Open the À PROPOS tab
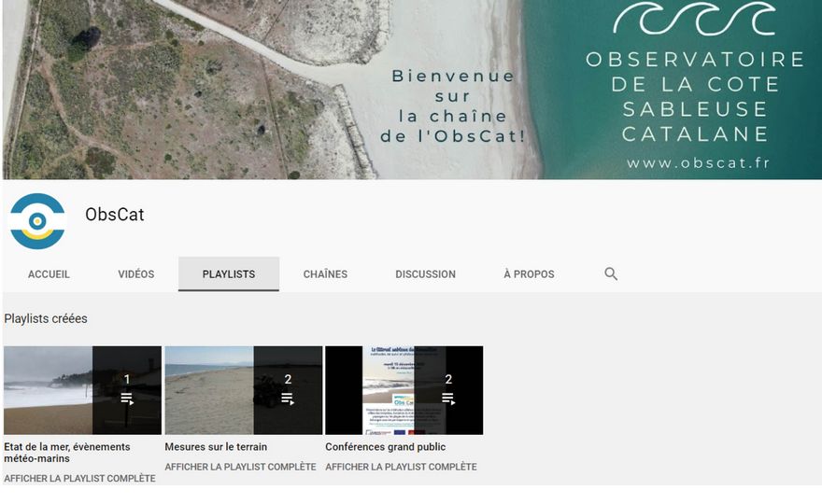 coord(529,274)
